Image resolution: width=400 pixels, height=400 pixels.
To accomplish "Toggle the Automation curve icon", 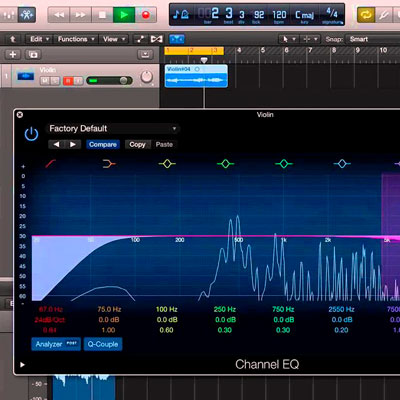I will [x=140, y=39].
